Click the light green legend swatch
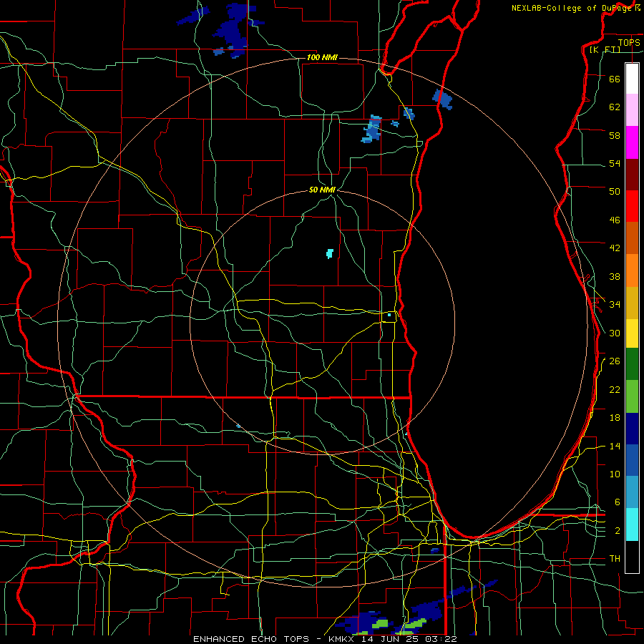644x644 pixels. click(632, 396)
